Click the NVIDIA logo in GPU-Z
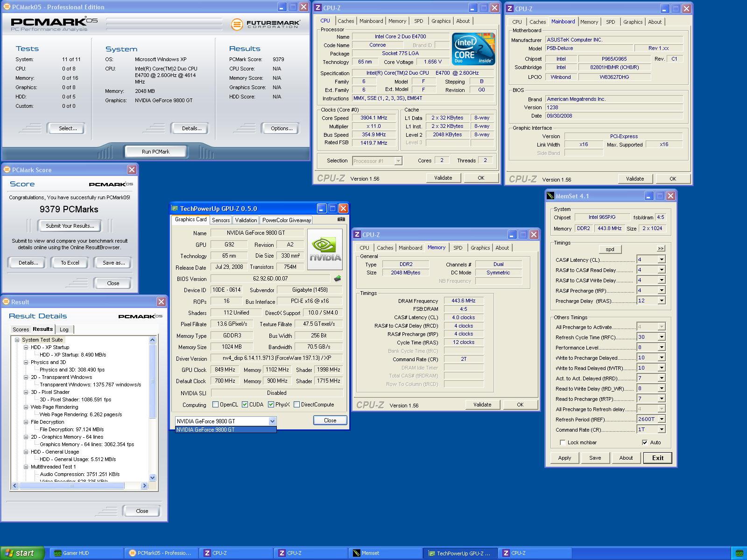This screenshot has width=747, height=560. click(x=325, y=249)
